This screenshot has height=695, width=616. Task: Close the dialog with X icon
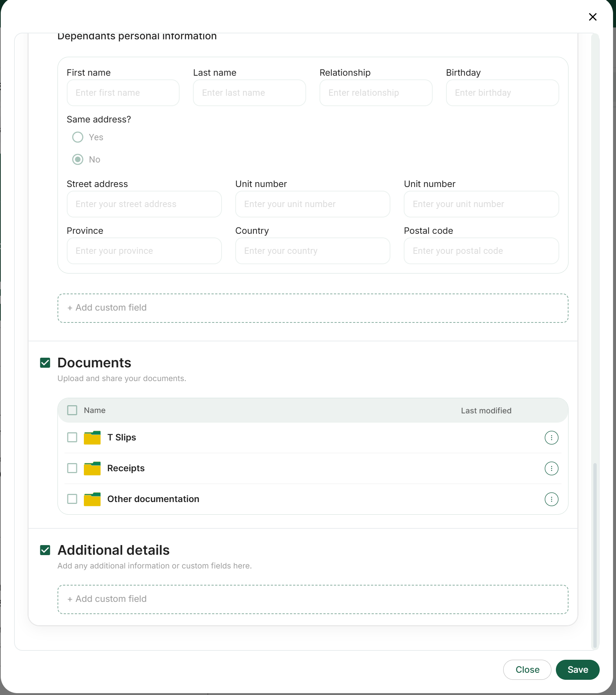593,17
